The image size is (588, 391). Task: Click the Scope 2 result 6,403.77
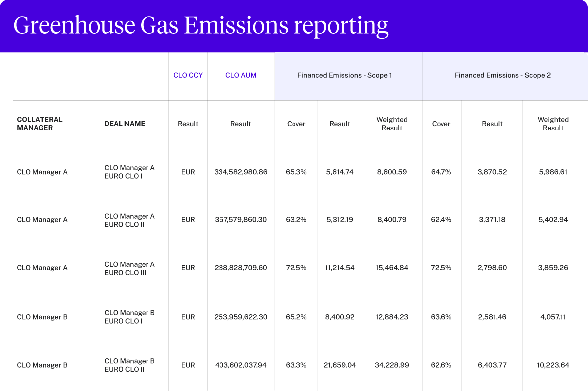(492, 365)
